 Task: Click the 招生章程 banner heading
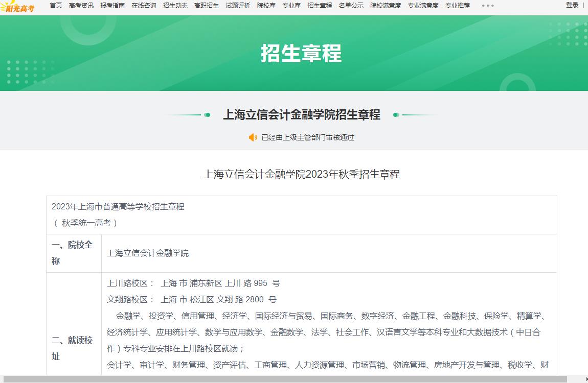[301, 53]
